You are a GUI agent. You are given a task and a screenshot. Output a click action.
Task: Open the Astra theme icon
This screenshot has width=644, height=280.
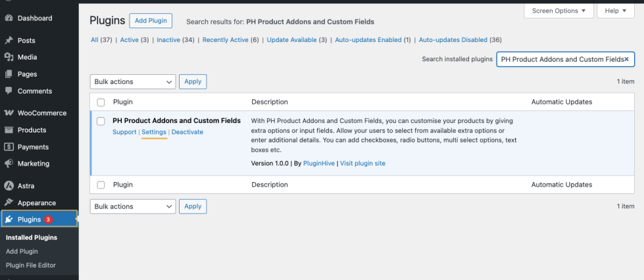tap(9, 186)
